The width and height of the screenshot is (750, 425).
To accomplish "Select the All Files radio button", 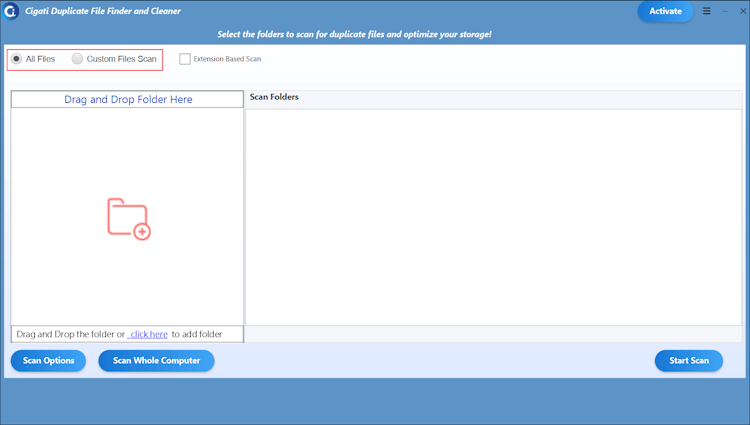I will (16, 59).
